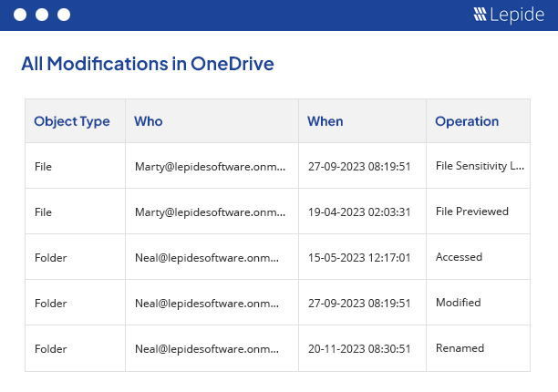Image resolution: width=558 pixels, height=392 pixels.
Task: Click the Lepide logo
Action: tap(509, 15)
